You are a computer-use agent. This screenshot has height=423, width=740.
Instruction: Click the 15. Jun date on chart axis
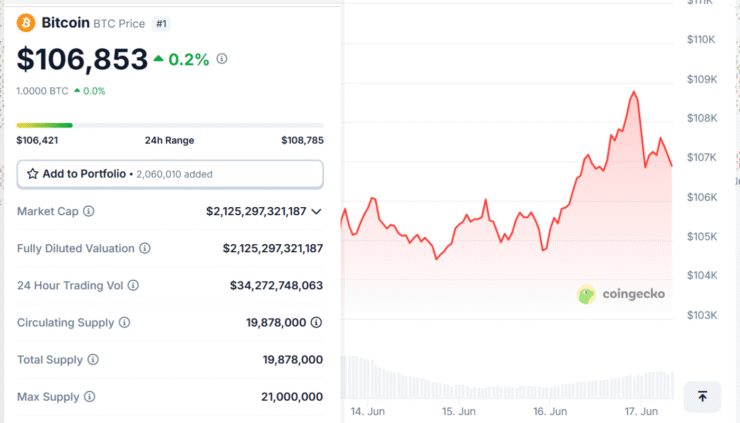click(x=459, y=411)
